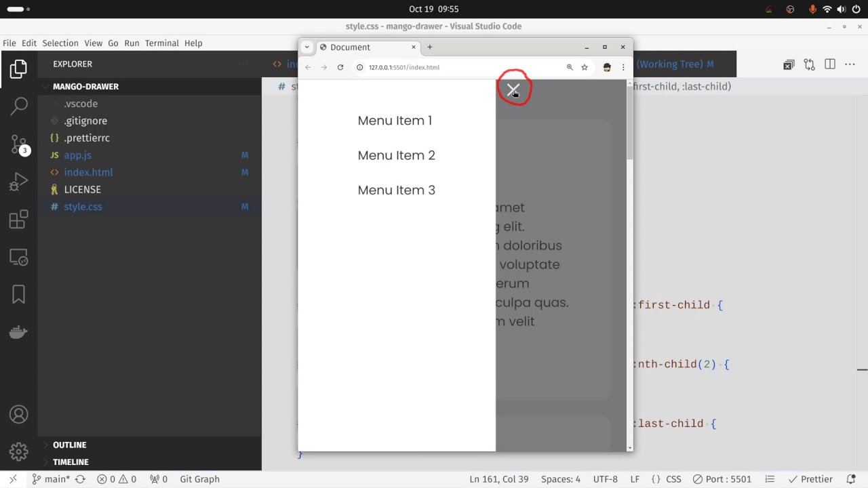Open errors and warnings count in status bar
The width and height of the screenshot is (868, 488).
click(x=117, y=479)
